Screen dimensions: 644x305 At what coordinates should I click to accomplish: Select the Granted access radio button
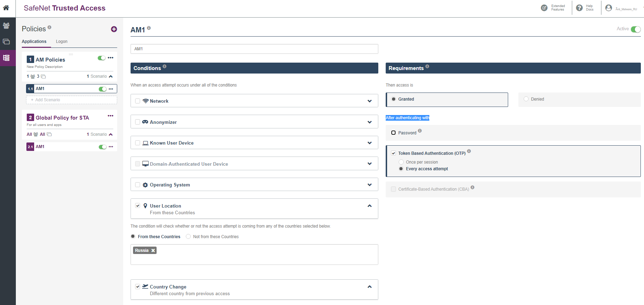tap(394, 99)
